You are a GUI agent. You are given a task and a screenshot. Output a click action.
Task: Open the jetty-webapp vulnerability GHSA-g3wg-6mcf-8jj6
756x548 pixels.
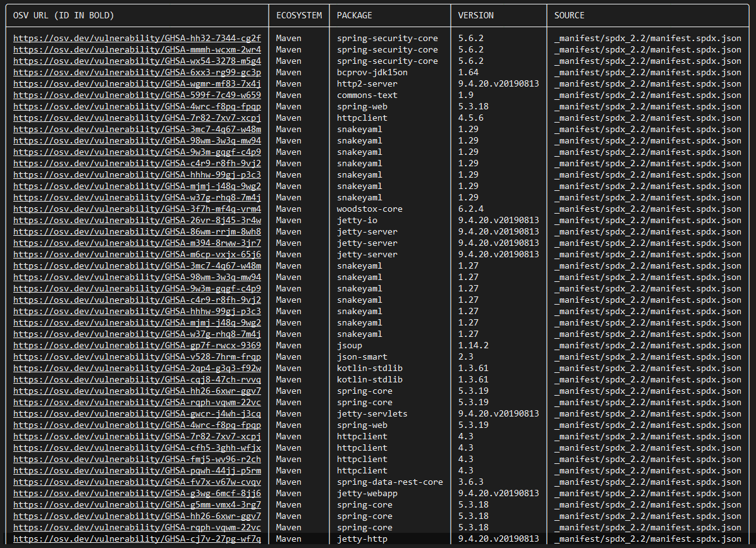tap(138, 493)
